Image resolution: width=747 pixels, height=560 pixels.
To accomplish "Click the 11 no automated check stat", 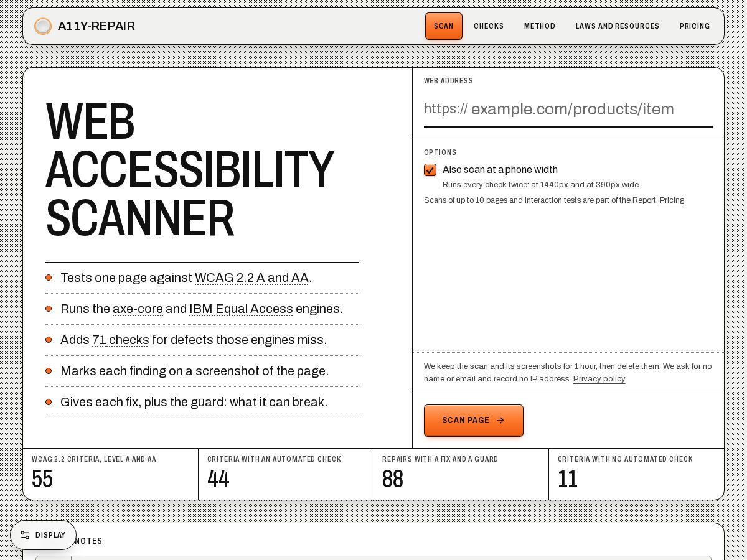I will click(568, 479).
